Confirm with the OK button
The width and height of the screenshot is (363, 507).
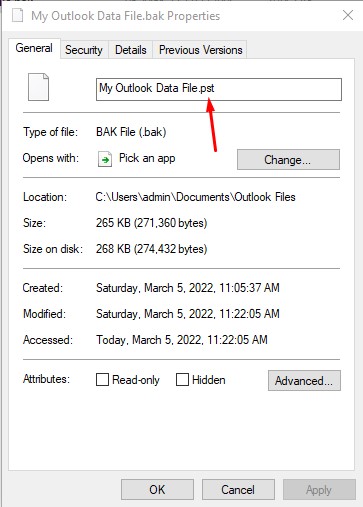157,490
